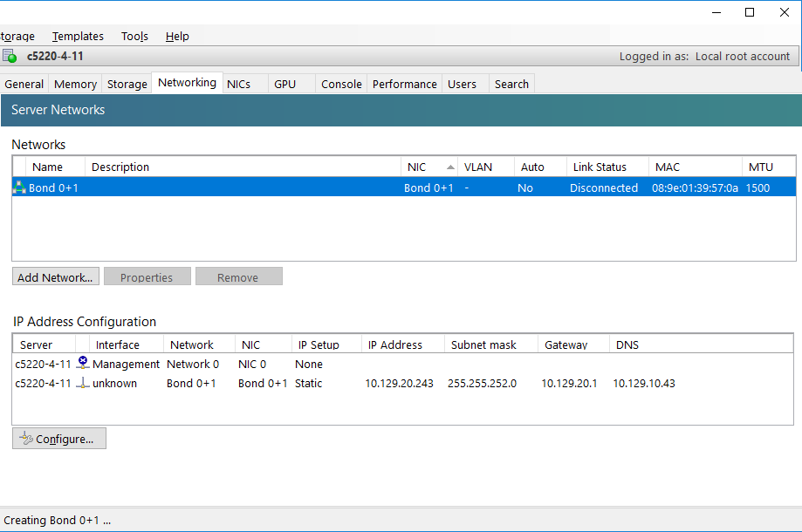Open the Help menu
802x532 pixels.
click(177, 36)
